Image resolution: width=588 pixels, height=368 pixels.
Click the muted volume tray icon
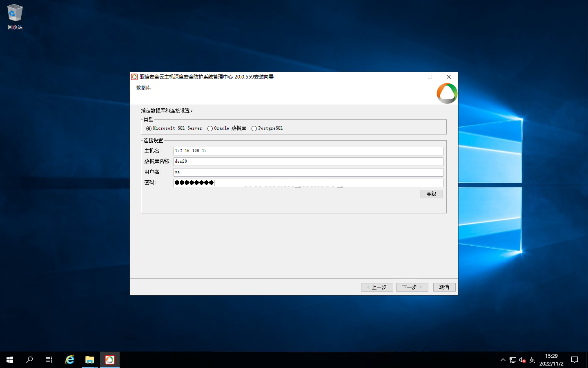pyautogui.click(x=522, y=360)
